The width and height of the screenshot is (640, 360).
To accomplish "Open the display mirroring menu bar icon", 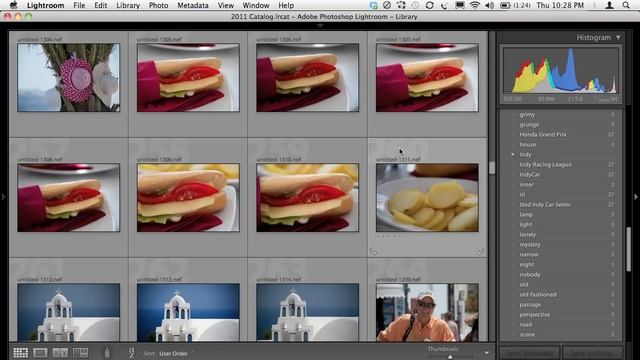I will click(x=460, y=5).
